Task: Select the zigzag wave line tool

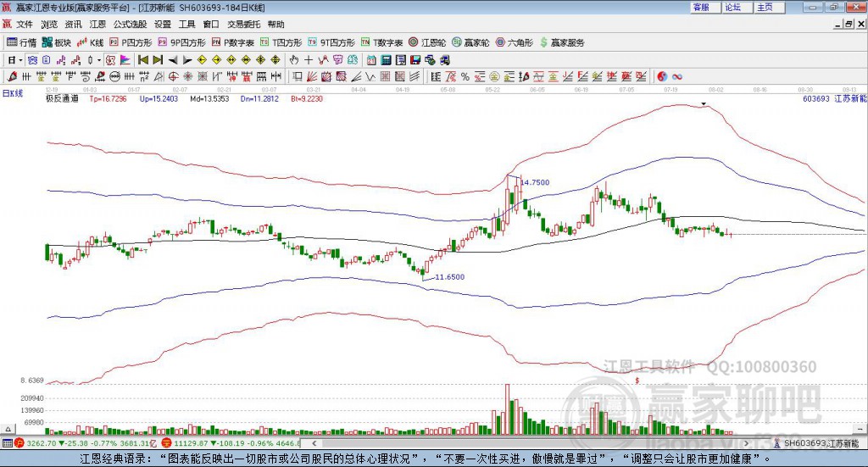Action: click(370, 77)
